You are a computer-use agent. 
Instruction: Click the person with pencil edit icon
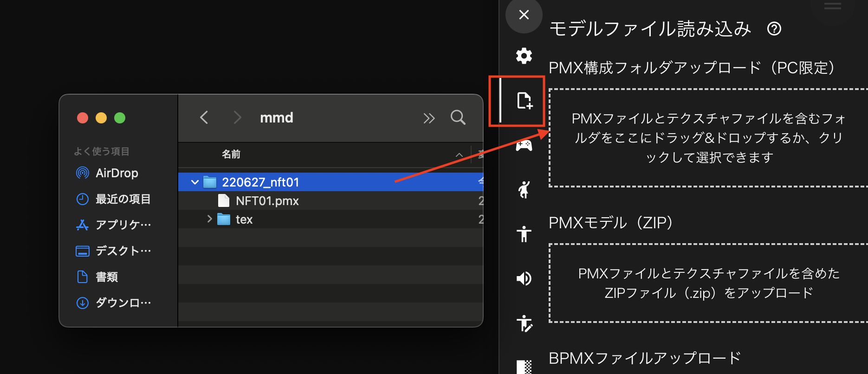point(524,323)
